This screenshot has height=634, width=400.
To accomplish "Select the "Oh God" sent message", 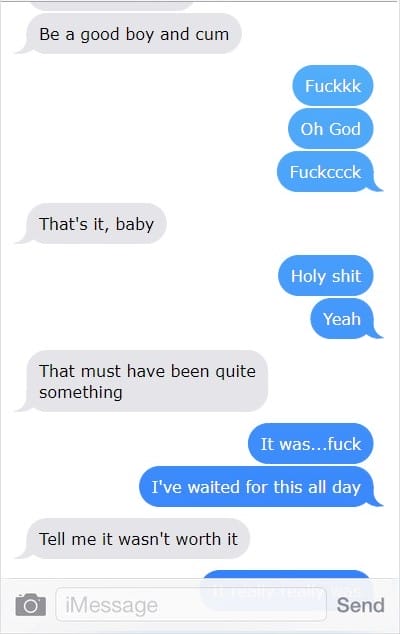I will (x=330, y=129).
